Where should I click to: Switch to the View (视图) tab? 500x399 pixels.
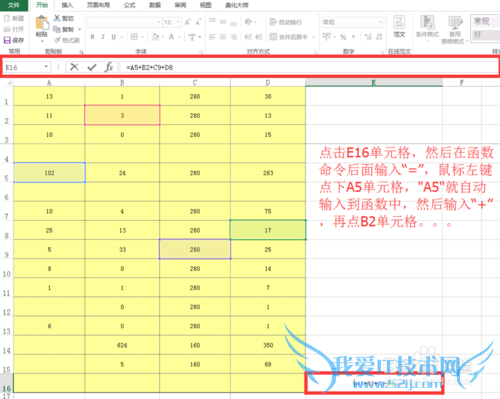tap(205, 5)
